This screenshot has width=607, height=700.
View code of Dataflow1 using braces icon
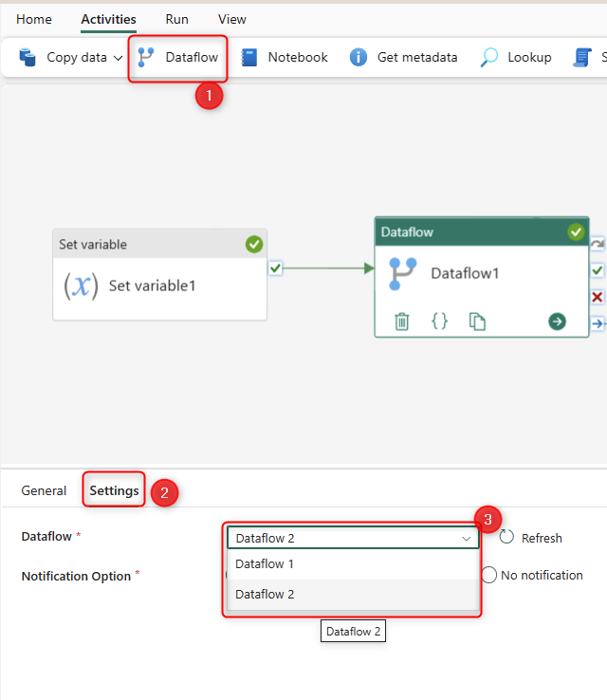coord(439,322)
